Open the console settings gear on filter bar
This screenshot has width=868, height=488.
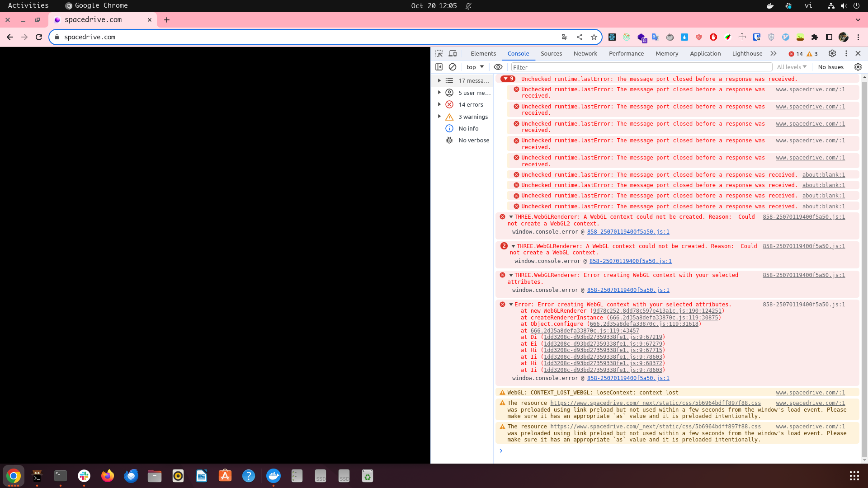click(858, 67)
